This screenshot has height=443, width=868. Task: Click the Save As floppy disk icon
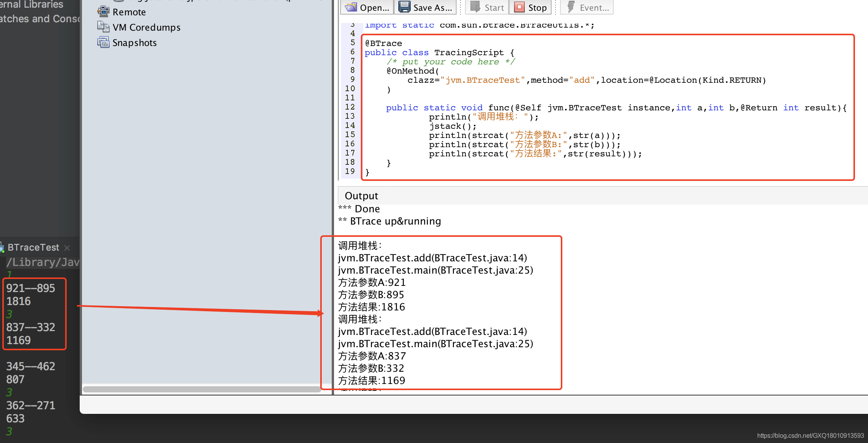[404, 7]
